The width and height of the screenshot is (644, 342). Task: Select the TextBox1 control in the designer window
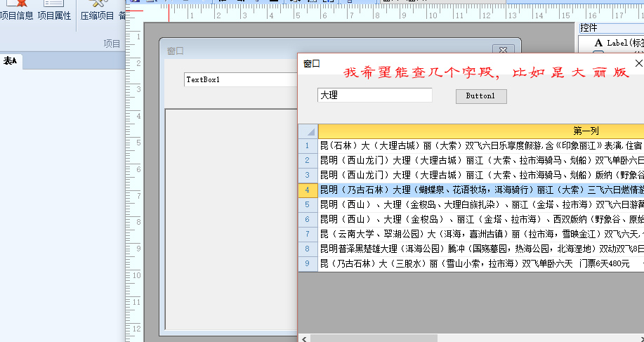click(241, 79)
